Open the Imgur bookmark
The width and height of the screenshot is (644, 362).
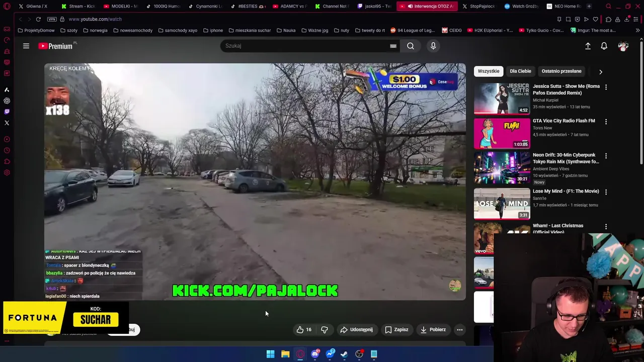[x=593, y=30]
